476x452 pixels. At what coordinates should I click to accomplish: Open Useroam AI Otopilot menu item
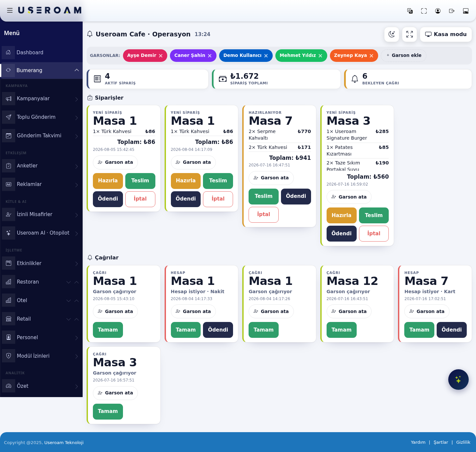41,233
